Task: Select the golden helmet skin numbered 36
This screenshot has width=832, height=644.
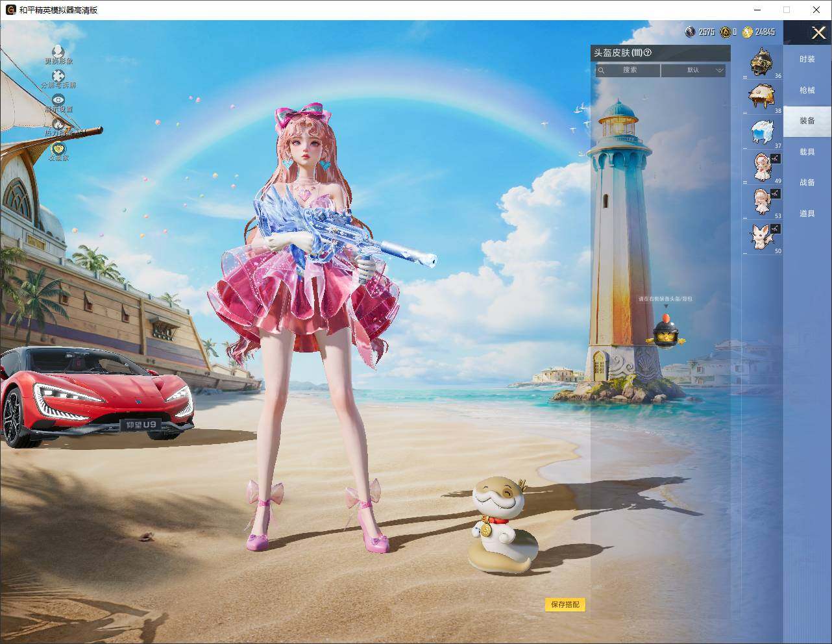Action: (x=763, y=63)
